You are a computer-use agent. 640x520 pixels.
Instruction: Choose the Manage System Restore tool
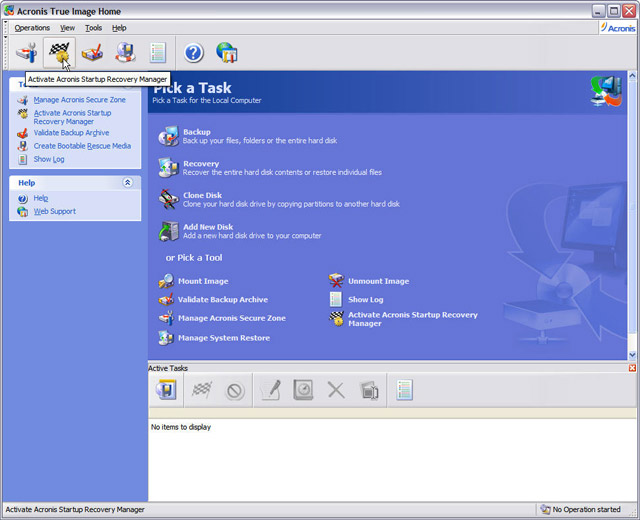[x=224, y=338]
